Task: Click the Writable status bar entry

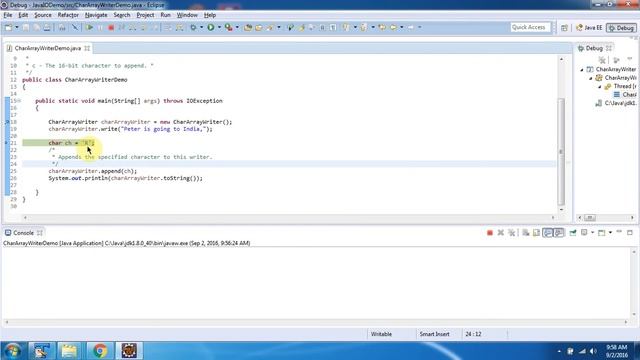Action: click(x=381, y=334)
